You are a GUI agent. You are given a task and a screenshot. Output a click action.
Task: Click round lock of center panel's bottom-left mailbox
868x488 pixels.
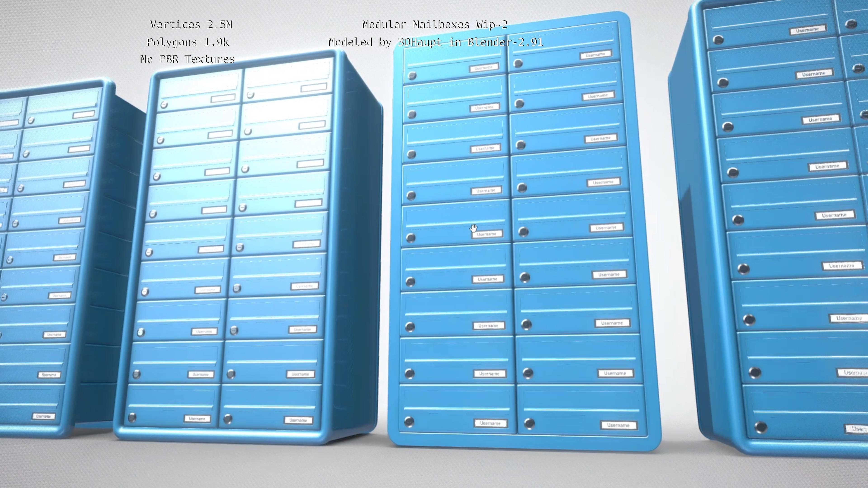(409, 422)
